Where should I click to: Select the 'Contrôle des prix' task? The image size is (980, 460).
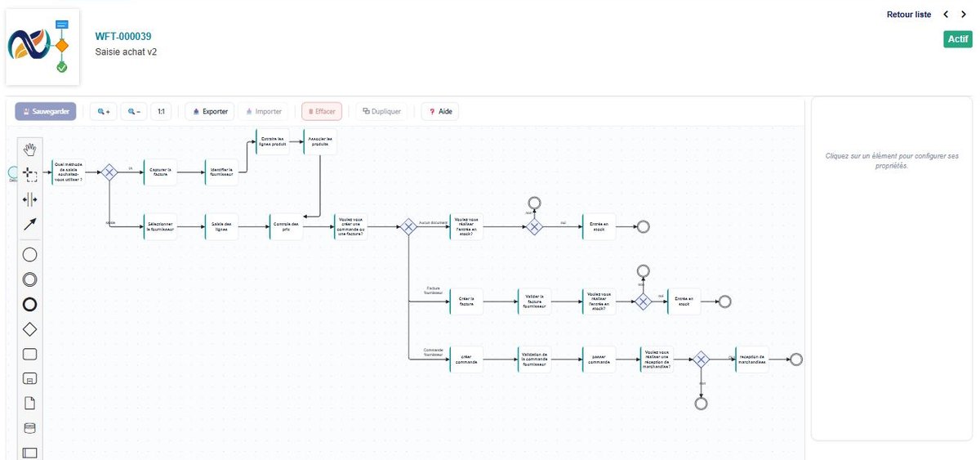(x=286, y=227)
